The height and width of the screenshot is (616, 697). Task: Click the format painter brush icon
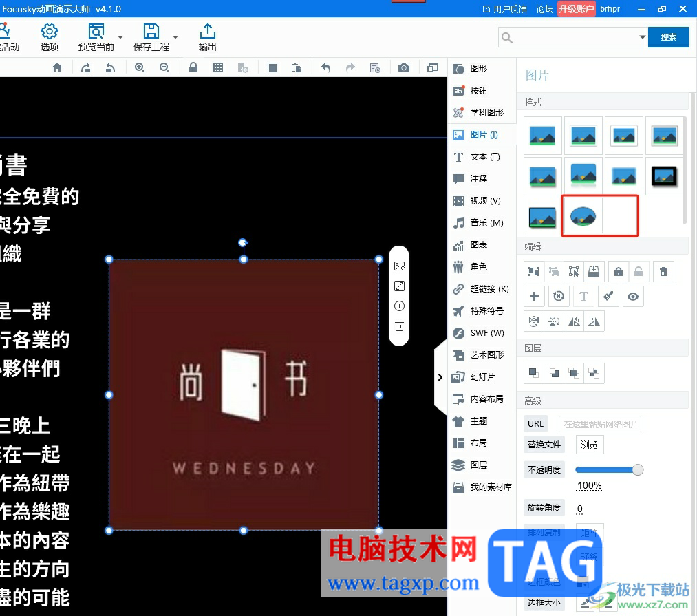[608, 296]
